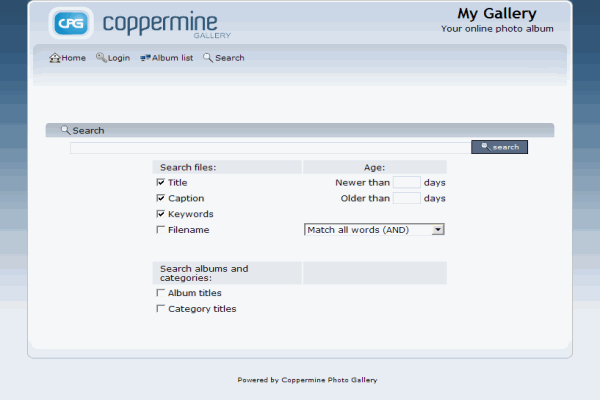Open the Match all words dropdown
The height and width of the screenshot is (400, 600).
[374, 230]
